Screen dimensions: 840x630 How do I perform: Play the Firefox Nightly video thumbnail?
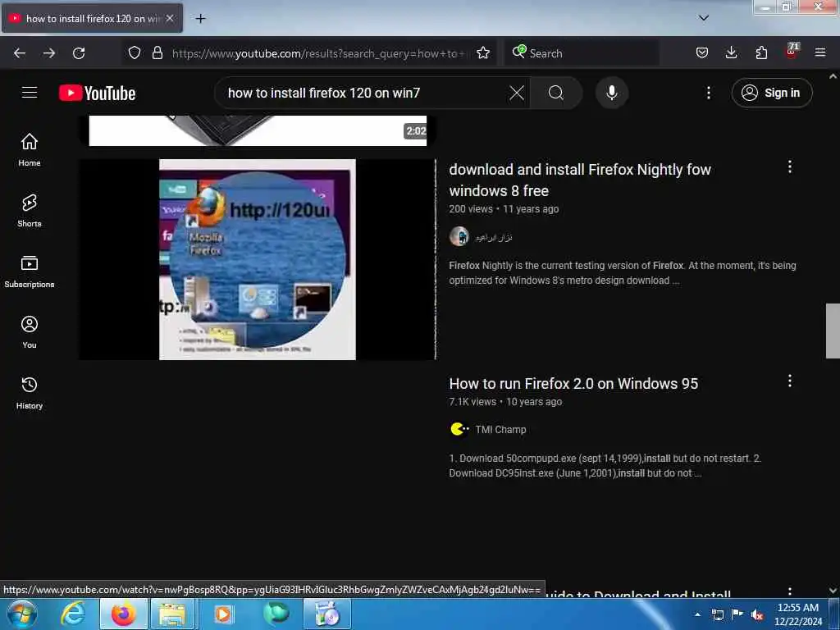[x=257, y=259]
